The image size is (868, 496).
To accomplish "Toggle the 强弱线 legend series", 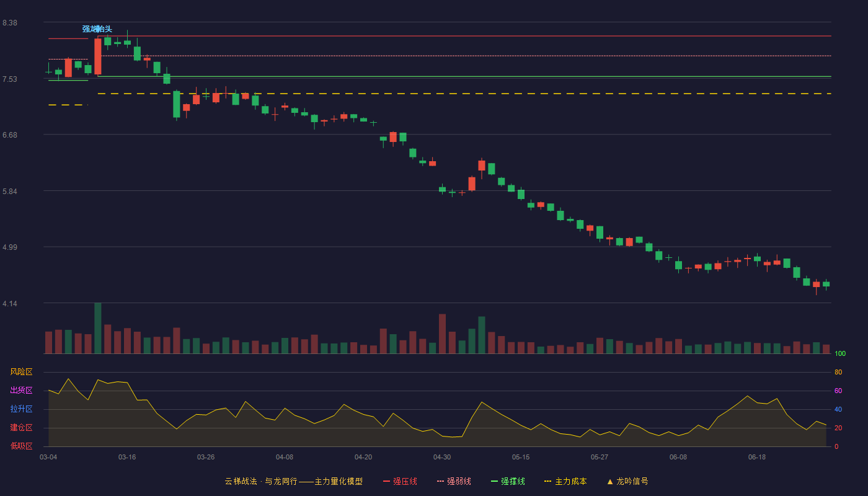I will [x=454, y=481].
